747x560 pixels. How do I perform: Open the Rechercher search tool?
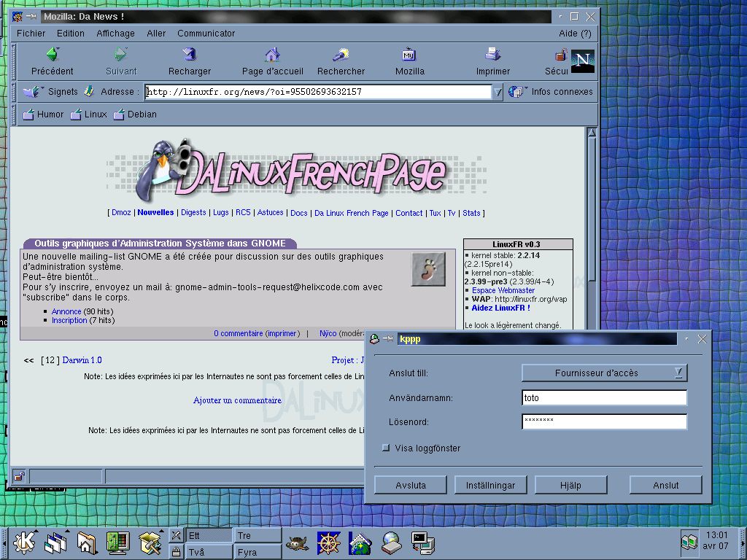341,54
